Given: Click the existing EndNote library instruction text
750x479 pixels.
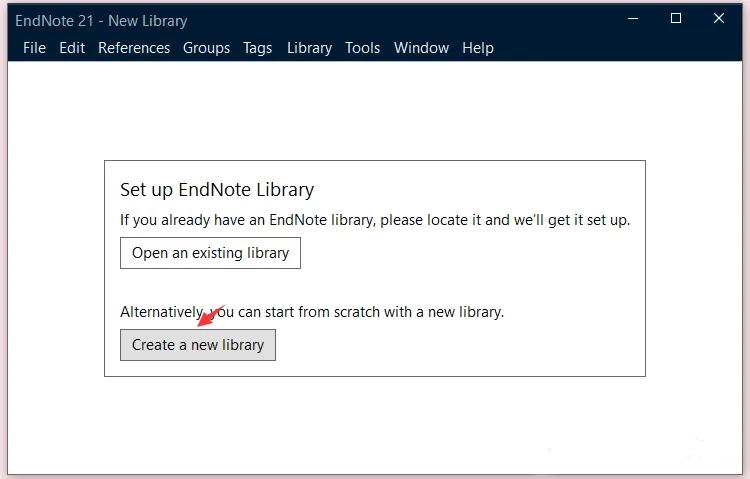Looking at the screenshot, I should [375, 220].
